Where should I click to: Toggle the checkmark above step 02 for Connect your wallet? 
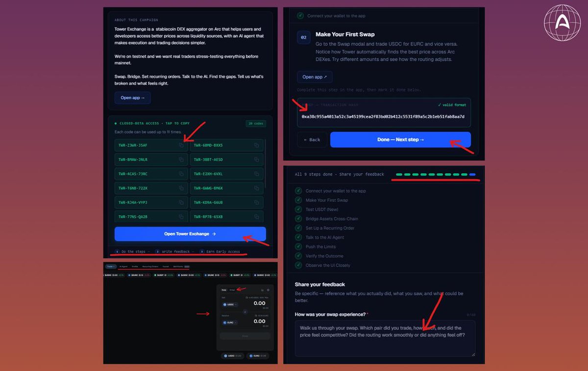click(300, 16)
